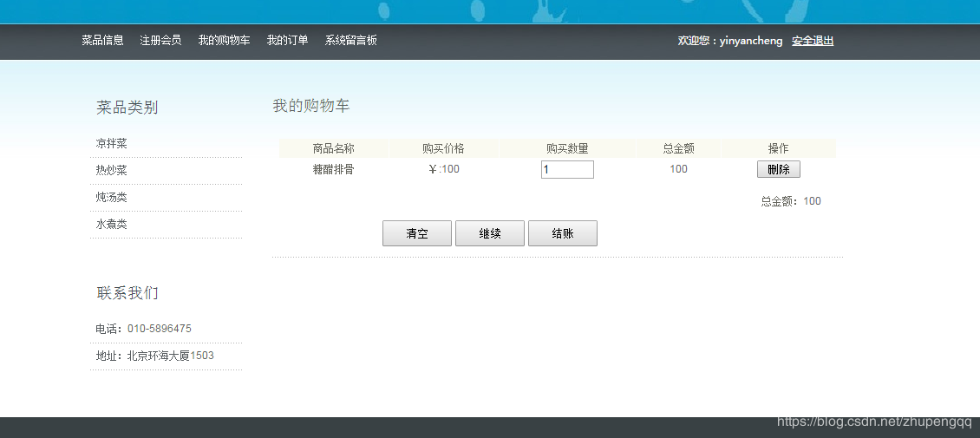Click the username yinyancheng
Viewport: 980px width, 438px height.
[x=751, y=41]
